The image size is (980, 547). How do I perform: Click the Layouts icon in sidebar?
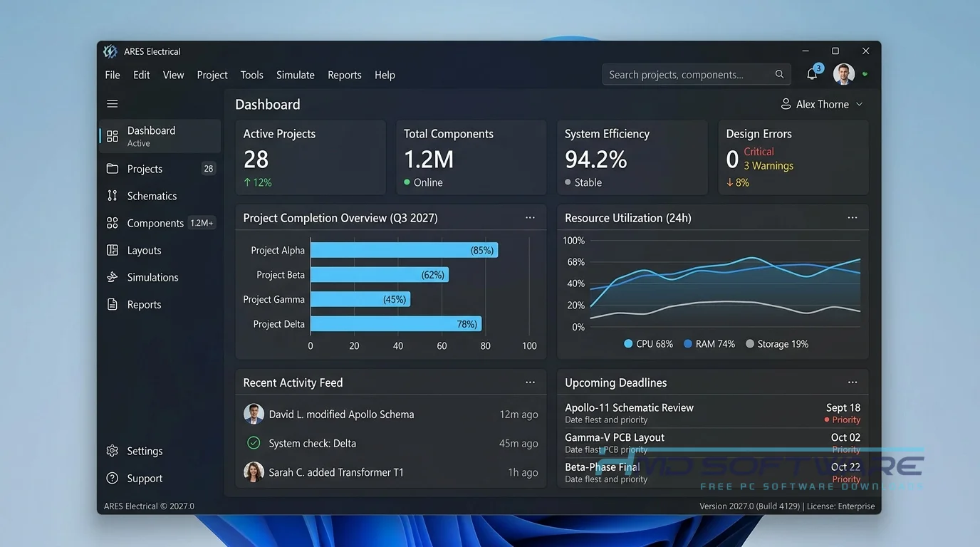(x=113, y=250)
